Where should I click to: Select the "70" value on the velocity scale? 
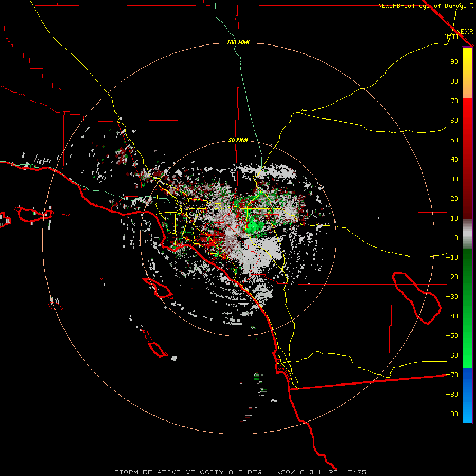(x=454, y=101)
